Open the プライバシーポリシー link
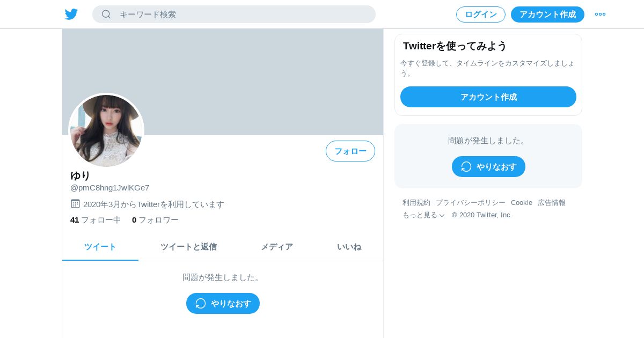 tap(471, 203)
